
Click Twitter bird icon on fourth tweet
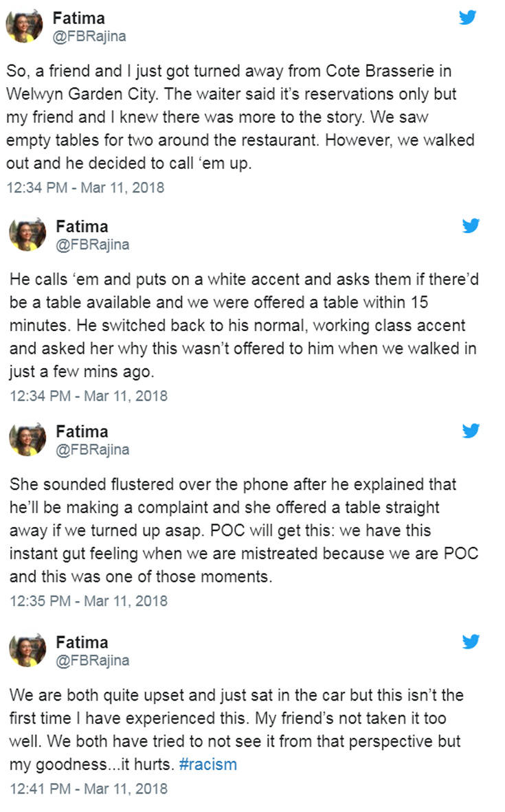[470, 642]
